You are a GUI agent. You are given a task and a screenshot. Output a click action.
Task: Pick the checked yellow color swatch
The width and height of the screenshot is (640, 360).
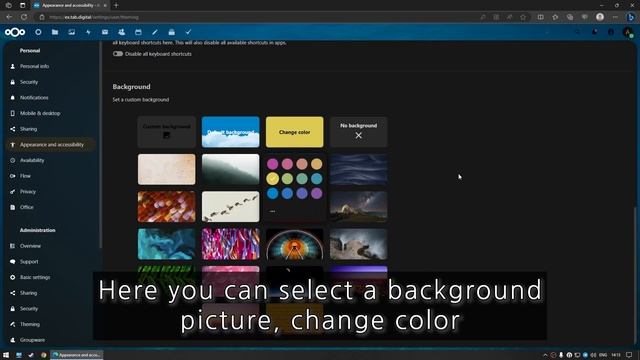(273, 178)
